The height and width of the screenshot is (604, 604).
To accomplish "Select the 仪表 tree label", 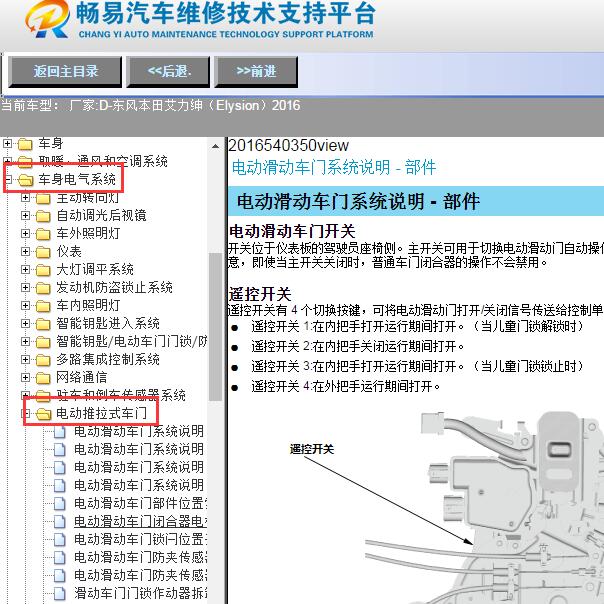I will click(69, 252).
